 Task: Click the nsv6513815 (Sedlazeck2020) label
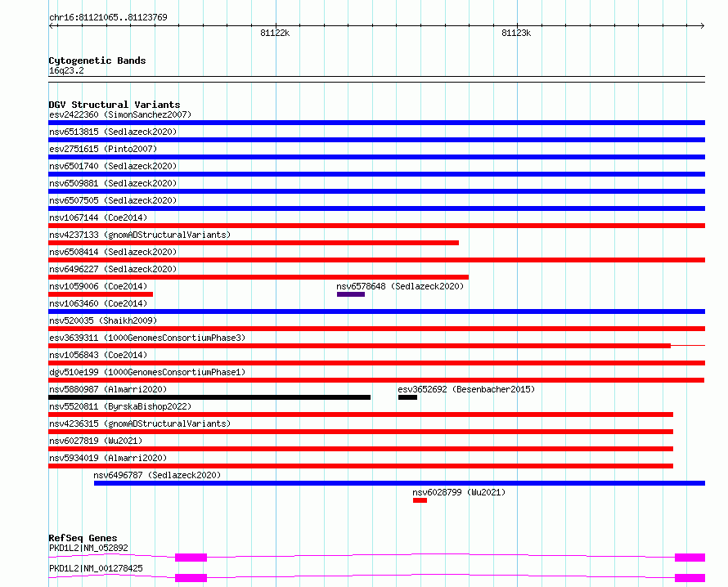tap(113, 132)
